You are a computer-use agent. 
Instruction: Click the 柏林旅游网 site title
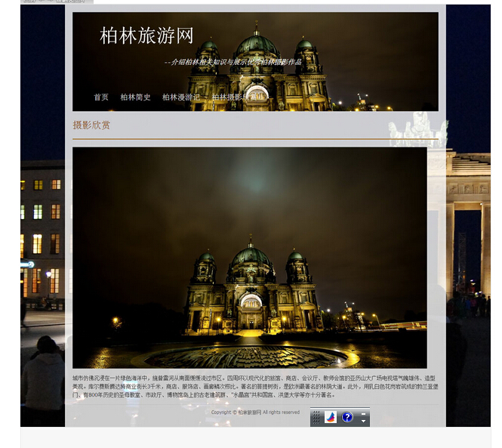point(146,36)
